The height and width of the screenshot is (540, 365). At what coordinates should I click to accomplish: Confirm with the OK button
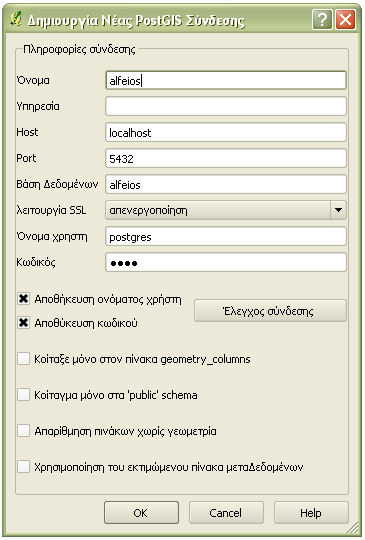click(141, 513)
